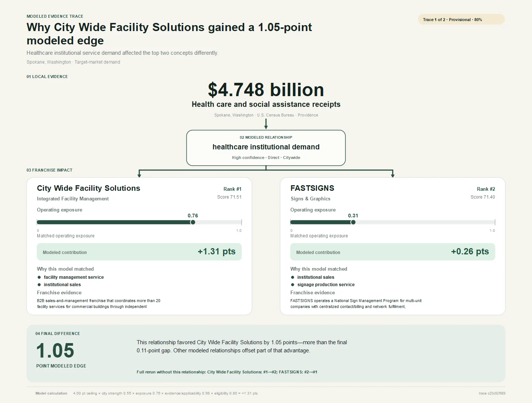The height and width of the screenshot is (403, 532).
Task: Click the downward arrow above the relationship box
Action: coord(266,124)
